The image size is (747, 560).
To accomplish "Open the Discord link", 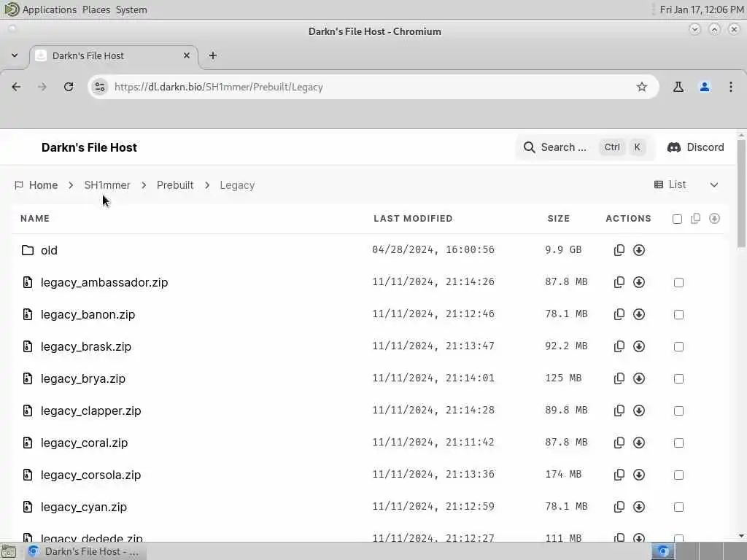I will [695, 147].
